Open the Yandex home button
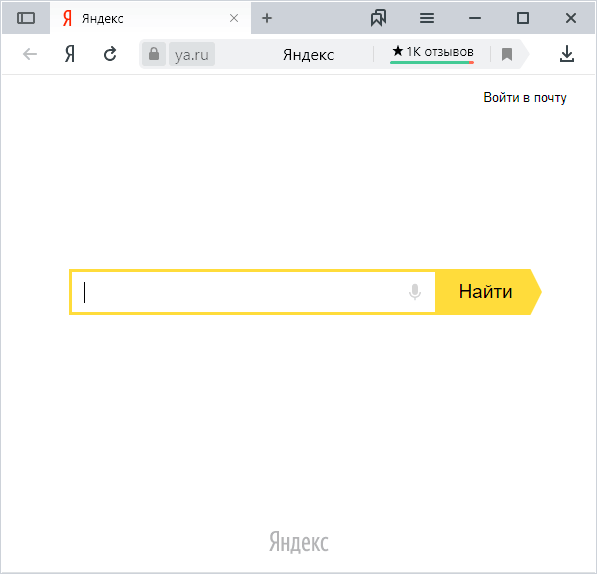597x574 pixels. (x=70, y=54)
